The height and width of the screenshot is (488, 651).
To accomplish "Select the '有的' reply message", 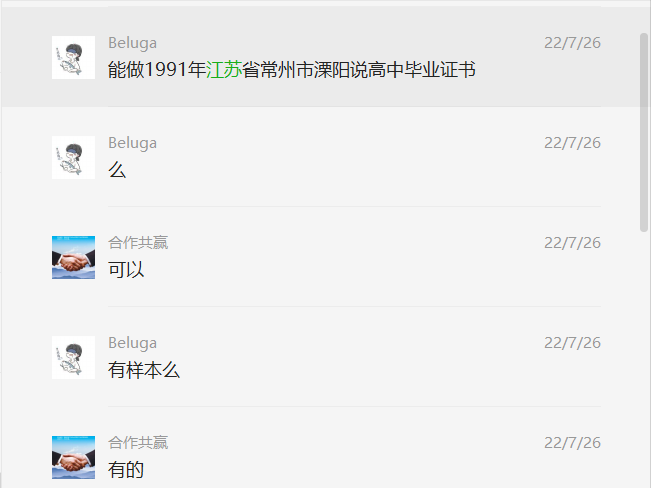I will [320, 448].
